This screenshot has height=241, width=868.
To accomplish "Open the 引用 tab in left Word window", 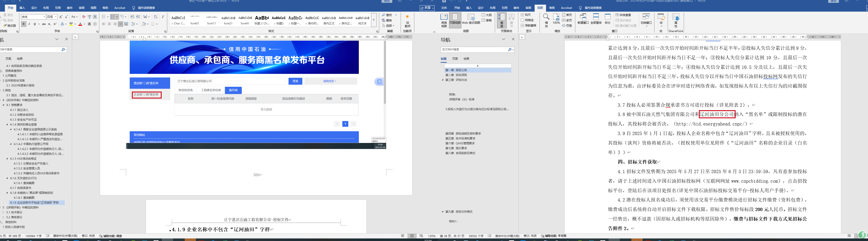I will click(58, 8).
